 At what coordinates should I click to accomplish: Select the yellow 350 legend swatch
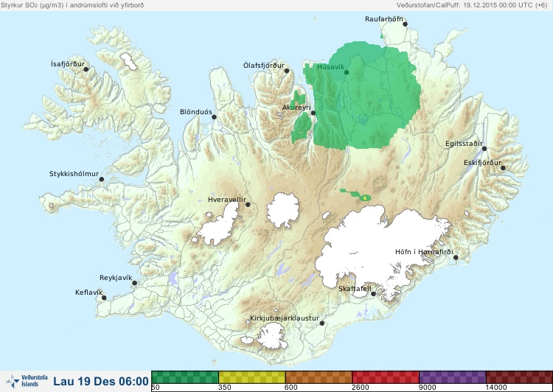(x=252, y=377)
